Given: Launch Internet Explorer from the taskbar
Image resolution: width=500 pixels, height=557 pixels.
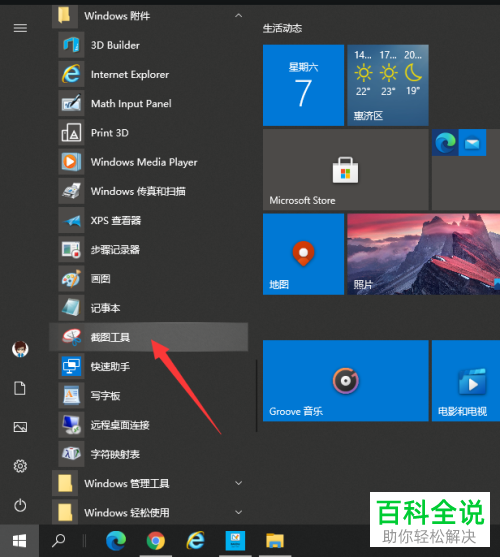Looking at the screenshot, I should [196, 541].
